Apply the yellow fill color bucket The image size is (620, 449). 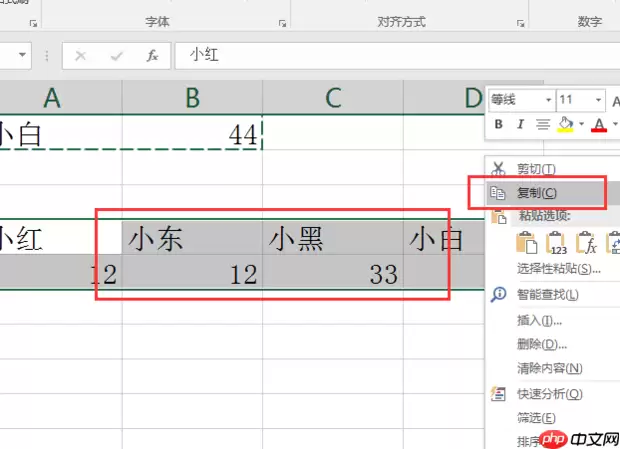click(x=565, y=124)
